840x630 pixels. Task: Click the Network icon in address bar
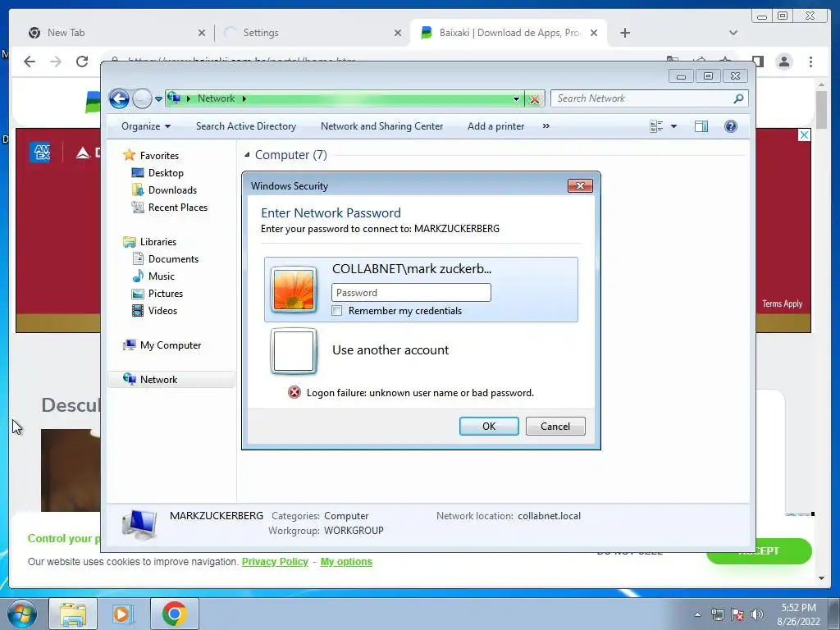coord(174,98)
